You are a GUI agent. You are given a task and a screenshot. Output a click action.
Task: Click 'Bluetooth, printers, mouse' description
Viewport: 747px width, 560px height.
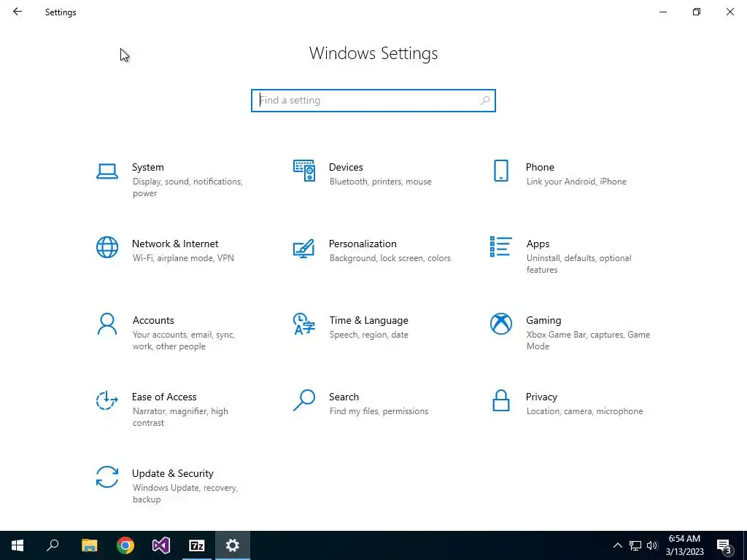[x=380, y=182]
